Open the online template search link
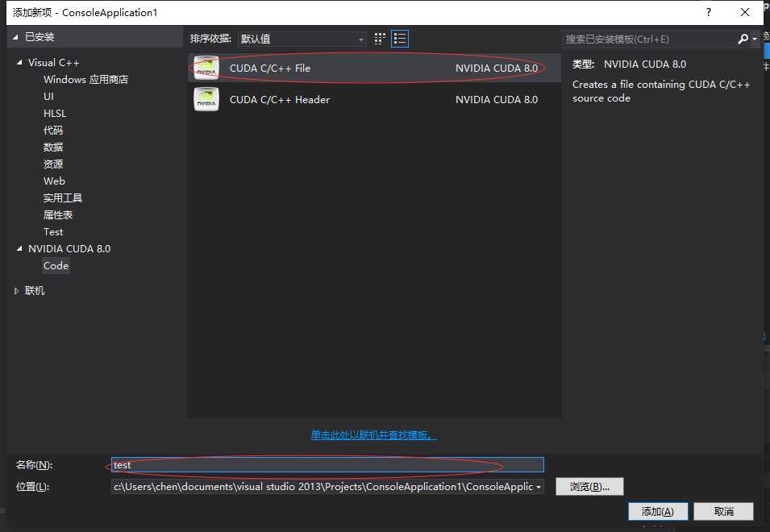The height and width of the screenshot is (532, 770). coord(373,434)
